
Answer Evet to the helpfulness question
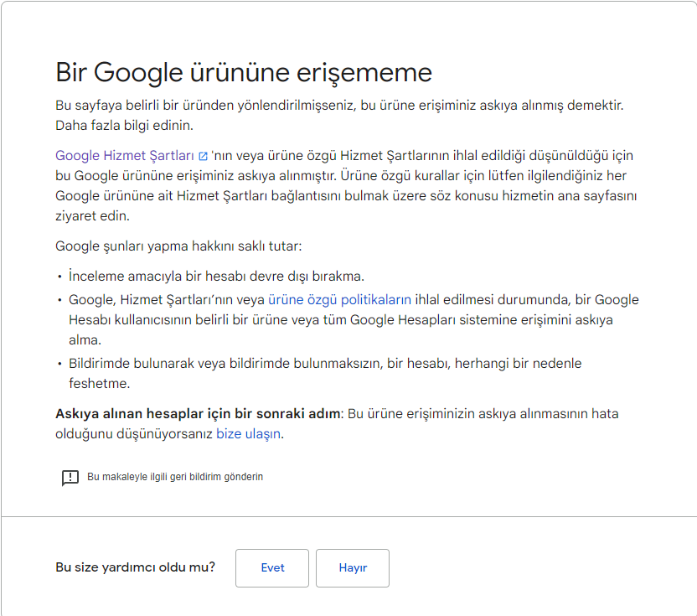(x=272, y=568)
